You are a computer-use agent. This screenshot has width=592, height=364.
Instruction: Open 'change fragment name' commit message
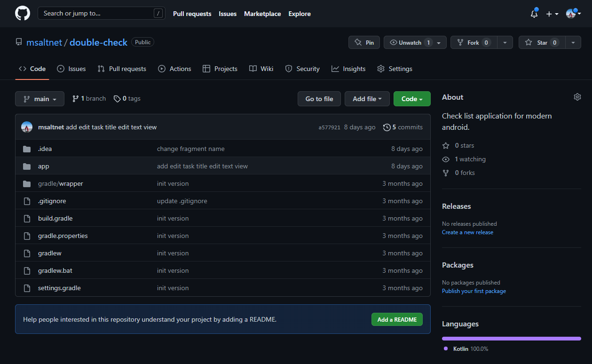pos(191,149)
